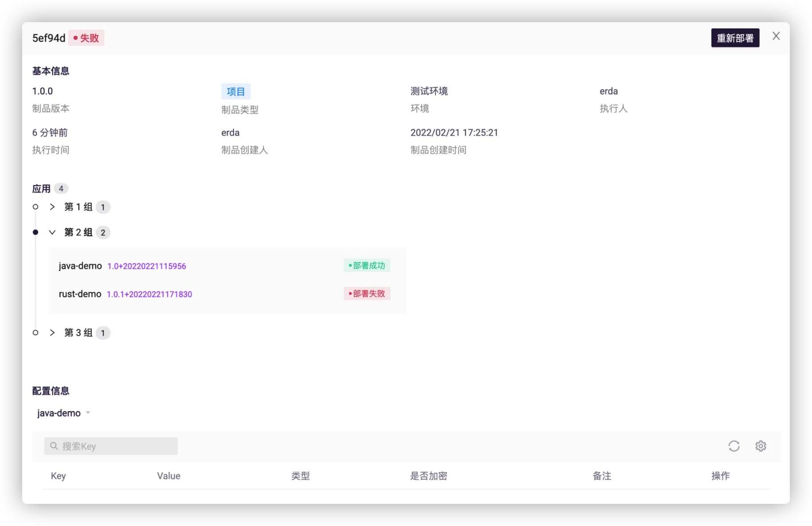Screen dimensions: 812x526
Task: Open java-demo version 1.0+20220221115956 link
Action: click(147, 266)
